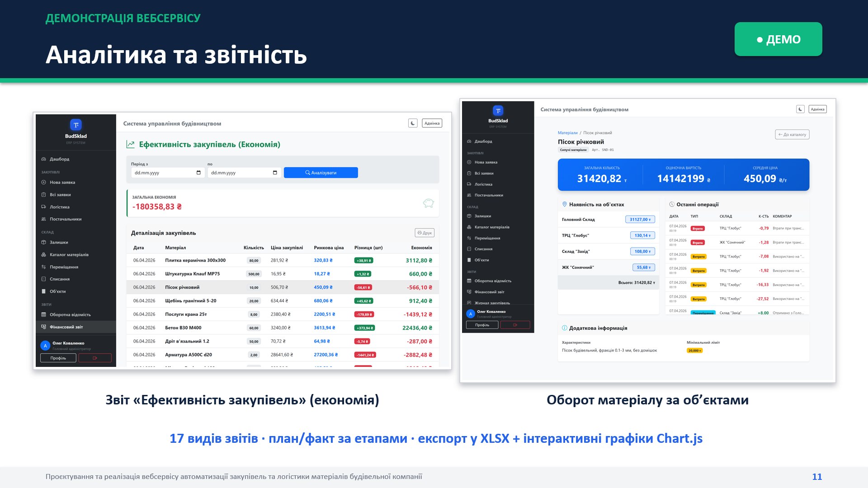Click Каталог матеріалів icon in savings report sidebar

tap(43, 255)
